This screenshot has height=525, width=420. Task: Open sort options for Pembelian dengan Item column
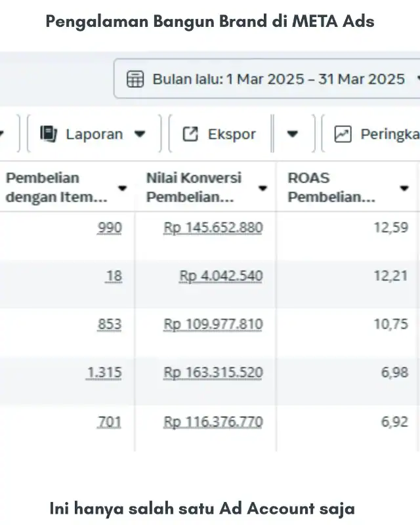coord(122,187)
